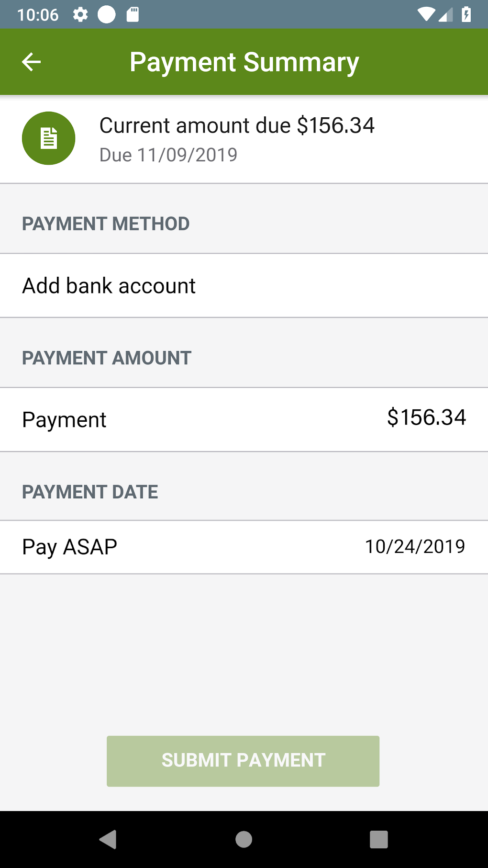Image resolution: width=488 pixels, height=868 pixels.
Task: Tap the SD card status icon
Action: (x=133, y=14)
